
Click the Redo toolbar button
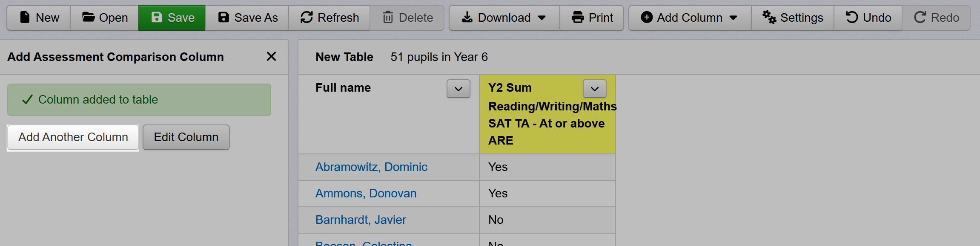(x=936, y=17)
